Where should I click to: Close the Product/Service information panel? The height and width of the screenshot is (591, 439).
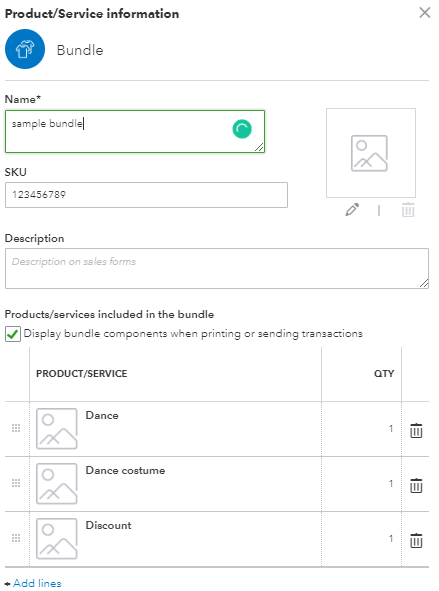(425, 12)
